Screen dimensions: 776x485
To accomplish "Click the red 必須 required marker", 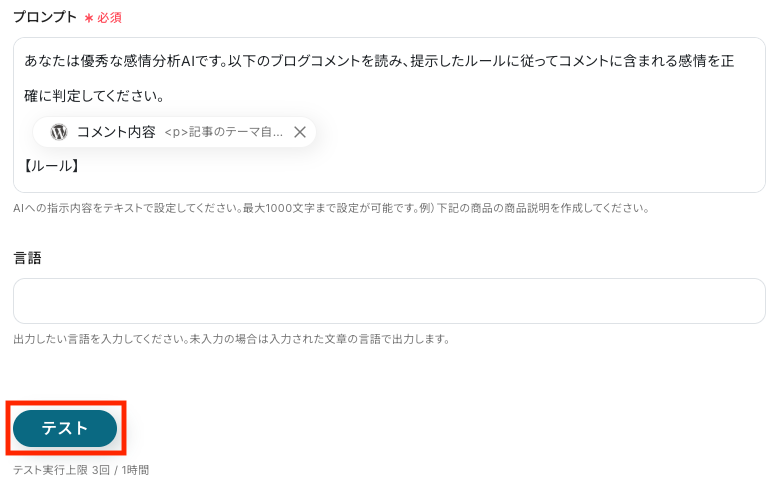I will click(x=109, y=18).
